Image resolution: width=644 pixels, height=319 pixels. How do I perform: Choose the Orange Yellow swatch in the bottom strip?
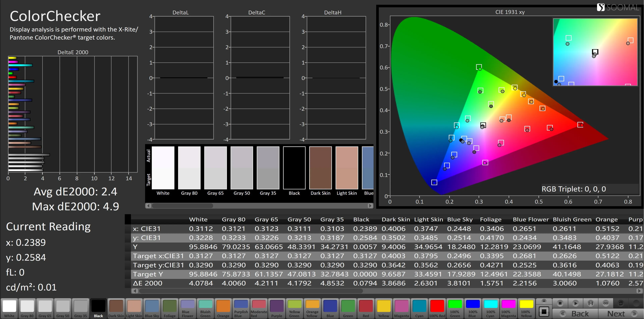click(312, 308)
